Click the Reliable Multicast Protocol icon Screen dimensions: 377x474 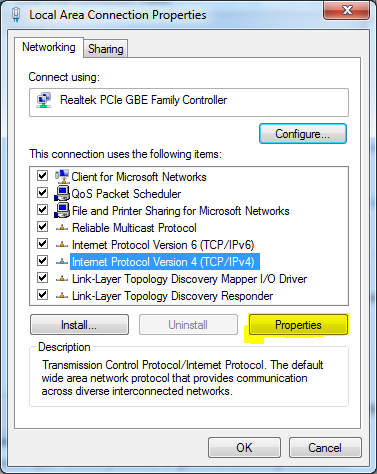[62, 228]
